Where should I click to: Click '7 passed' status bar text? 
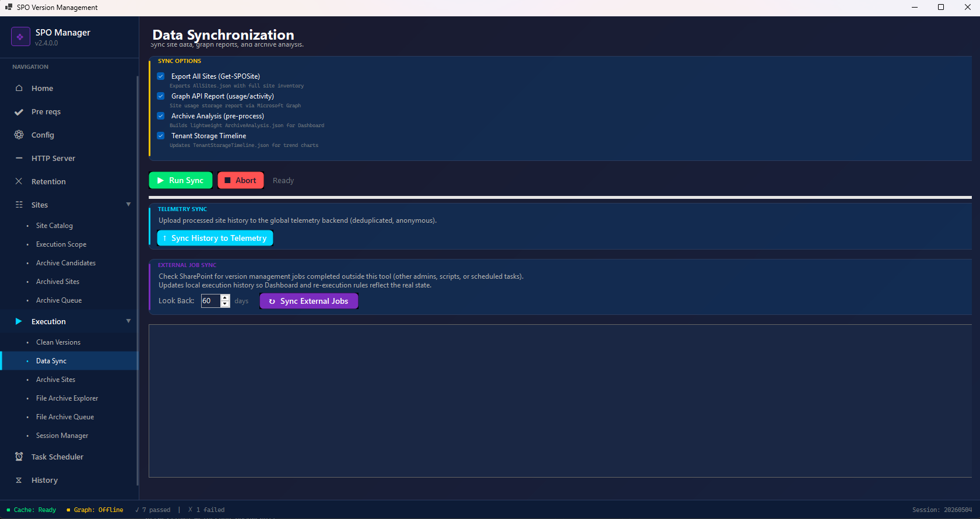[x=153, y=510]
